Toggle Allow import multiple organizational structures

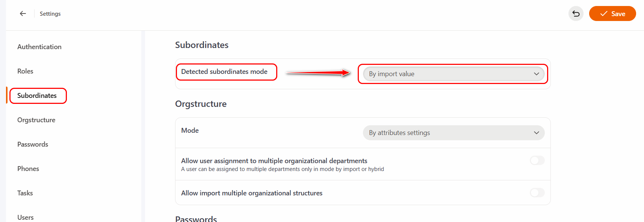[537, 193]
